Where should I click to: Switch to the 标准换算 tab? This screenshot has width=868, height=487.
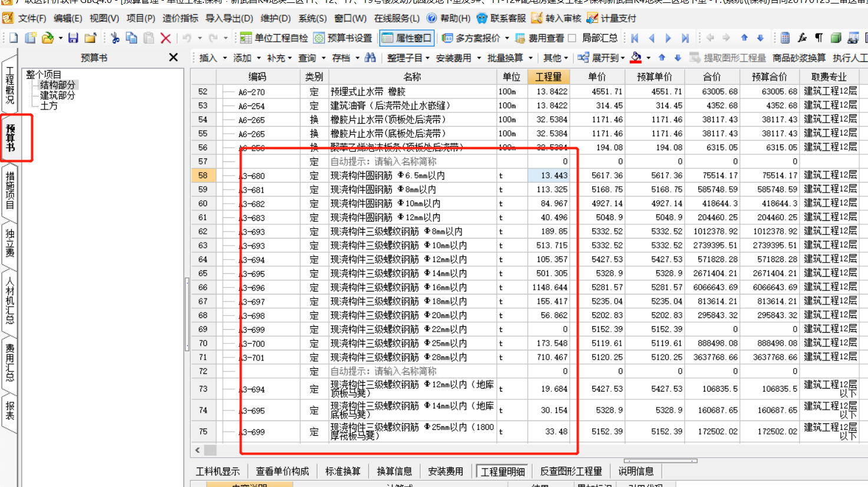tap(342, 471)
